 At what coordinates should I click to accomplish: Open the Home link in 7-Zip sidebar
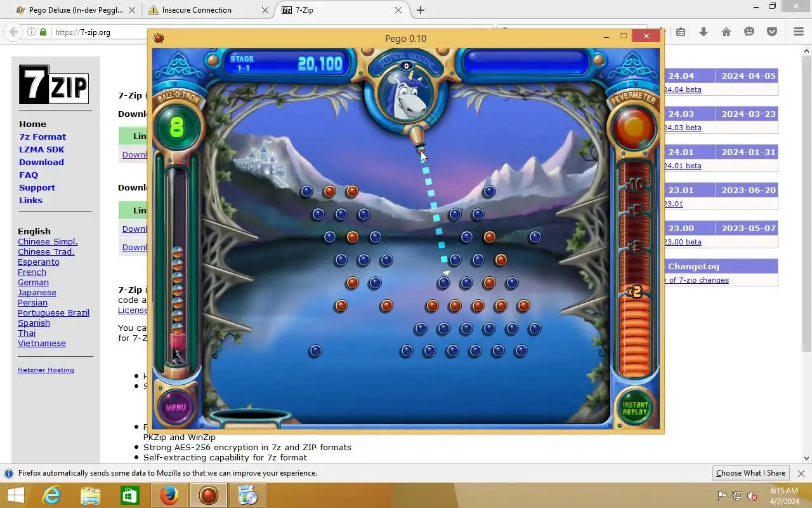point(32,124)
